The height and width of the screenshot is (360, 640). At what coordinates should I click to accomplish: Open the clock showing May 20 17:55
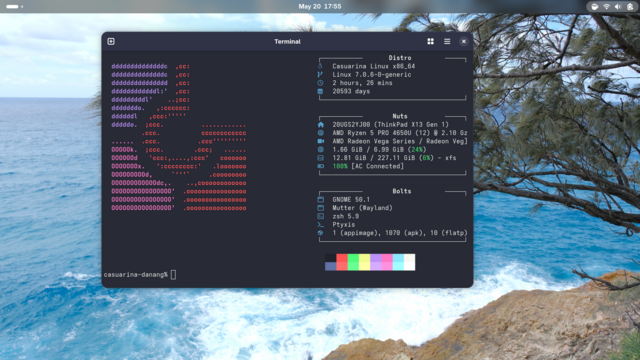pyautogui.click(x=320, y=7)
